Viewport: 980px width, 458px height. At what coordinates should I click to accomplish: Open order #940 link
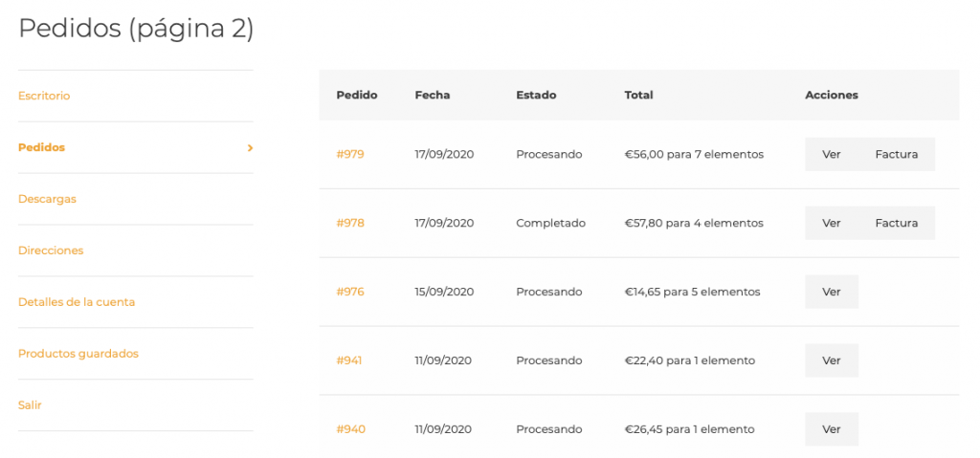click(350, 429)
